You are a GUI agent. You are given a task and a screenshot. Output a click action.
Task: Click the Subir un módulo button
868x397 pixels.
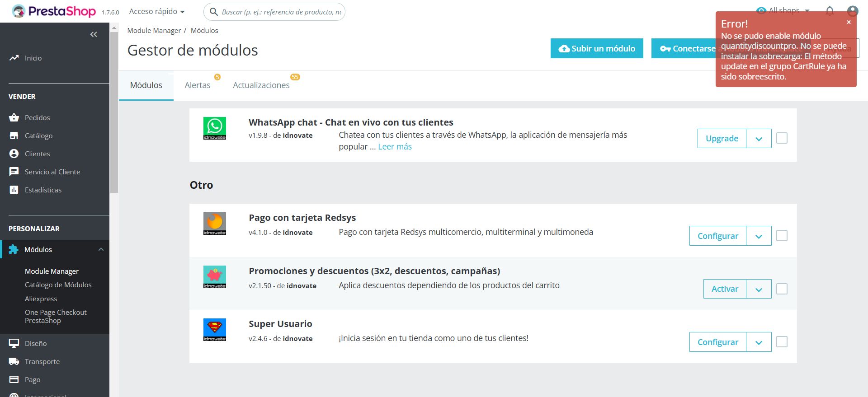point(597,48)
